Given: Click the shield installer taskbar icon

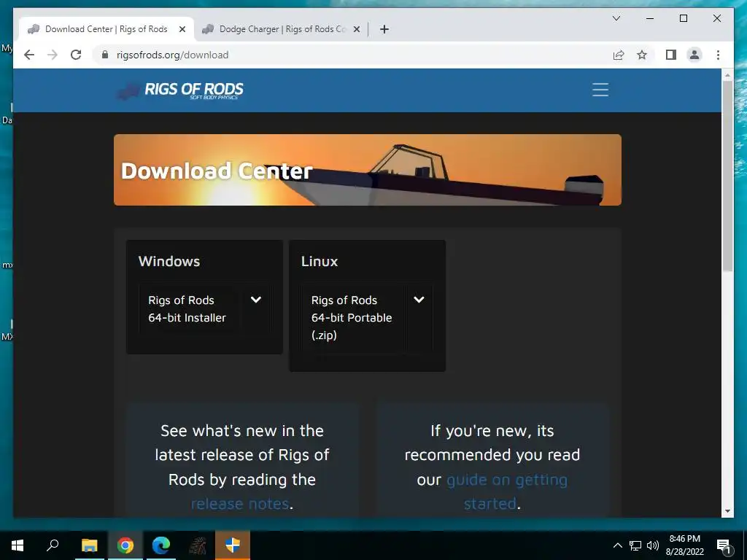Looking at the screenshot, I should 233,545.
